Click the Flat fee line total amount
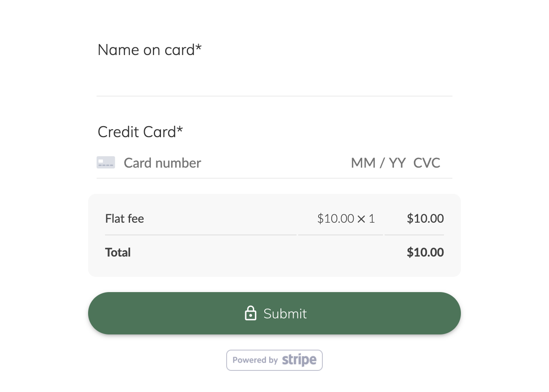Screen dimensions: 549x392 (x=425, y=218)
